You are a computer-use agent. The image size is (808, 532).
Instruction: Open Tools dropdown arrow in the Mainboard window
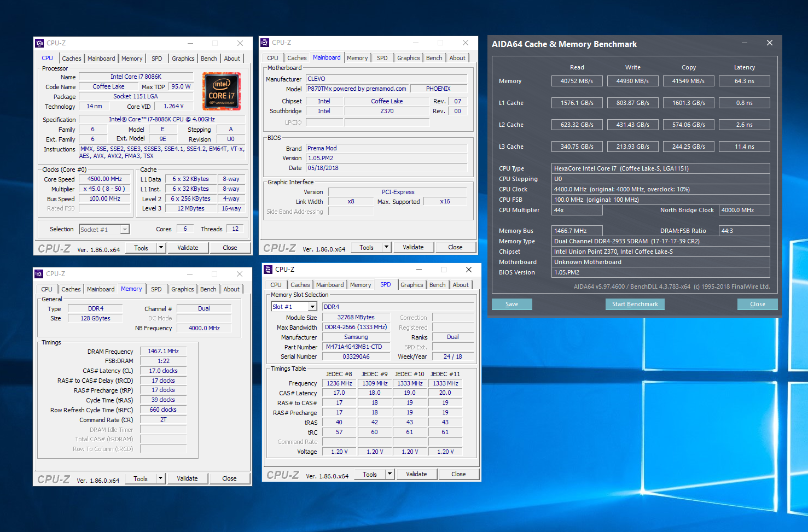pos(386,247)
